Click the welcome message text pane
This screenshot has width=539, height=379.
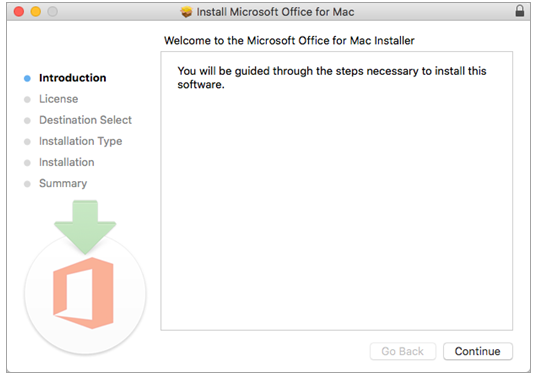337,191
